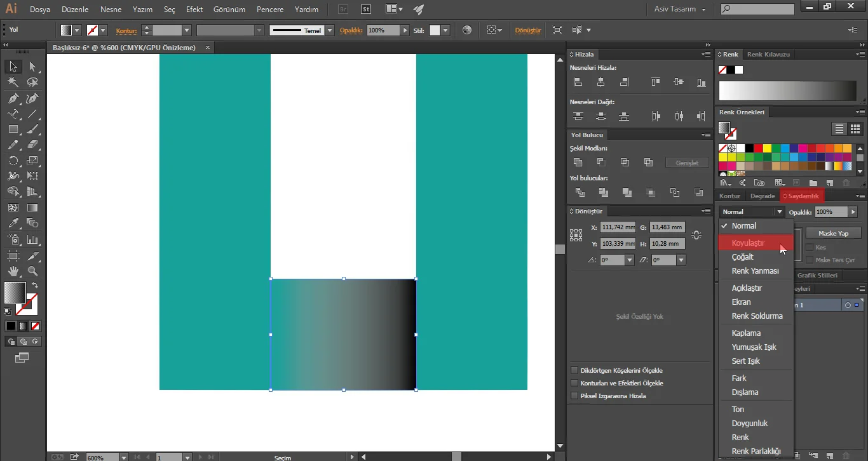
Task: Click the Maske Yap button
Action: point(833,233)
